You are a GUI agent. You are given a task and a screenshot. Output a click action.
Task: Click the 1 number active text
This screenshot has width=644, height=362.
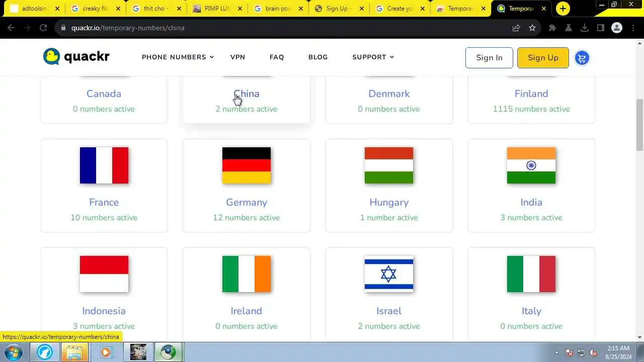point(389,217)
